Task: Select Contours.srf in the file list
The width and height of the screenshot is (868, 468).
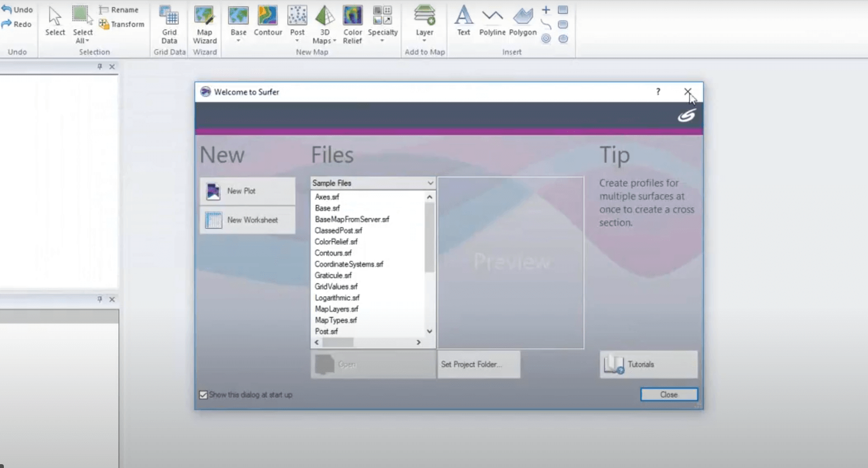Action: tap(333, 253)
